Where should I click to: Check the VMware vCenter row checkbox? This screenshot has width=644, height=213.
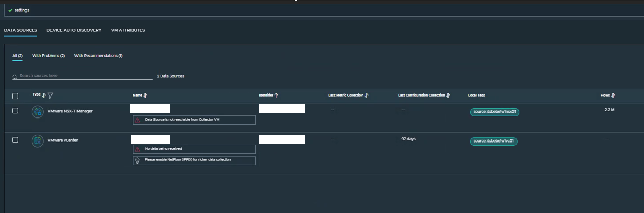[15, 140]
